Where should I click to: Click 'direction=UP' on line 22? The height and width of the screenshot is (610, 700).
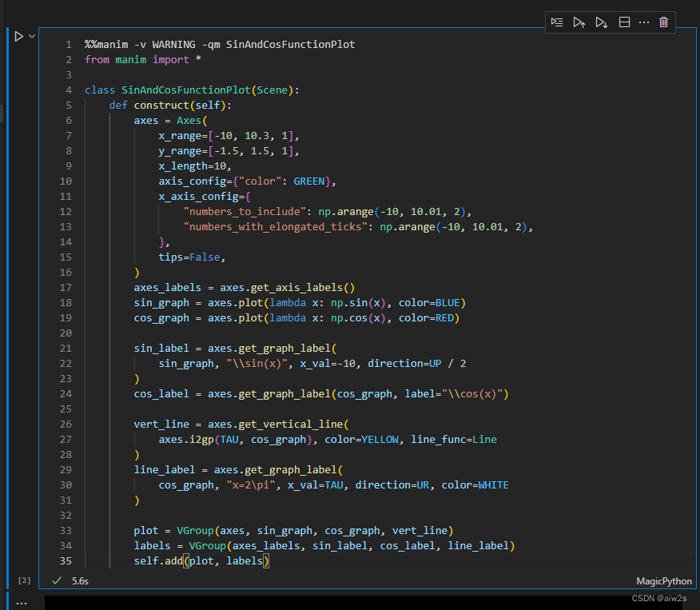click(404, 364)
